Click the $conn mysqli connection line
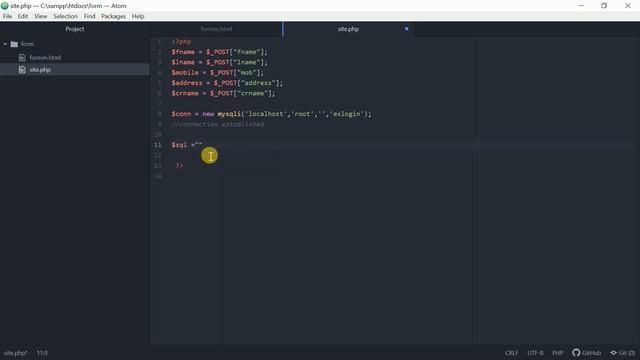The height and width of the screenshot is (360, 640). tap(271, 114)
